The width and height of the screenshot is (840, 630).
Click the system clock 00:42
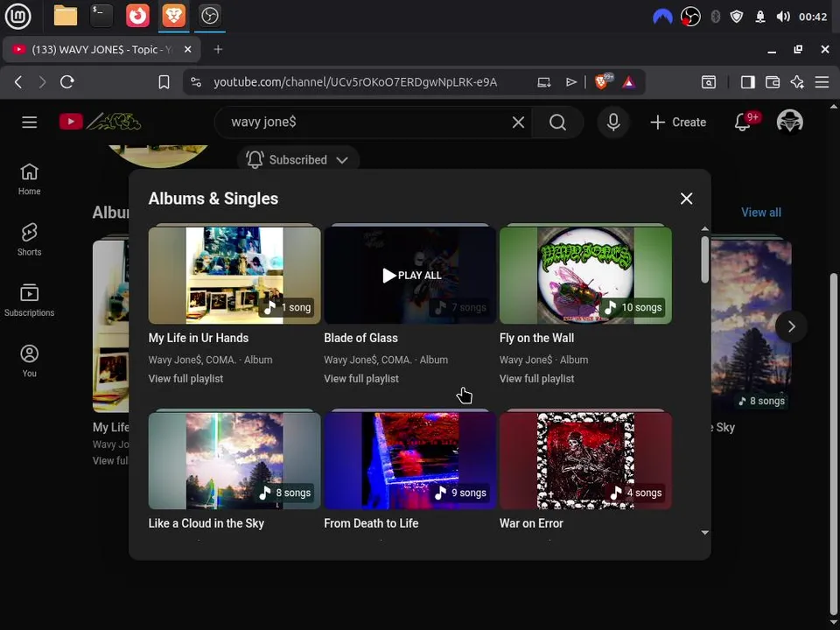[x=813, y=17]
